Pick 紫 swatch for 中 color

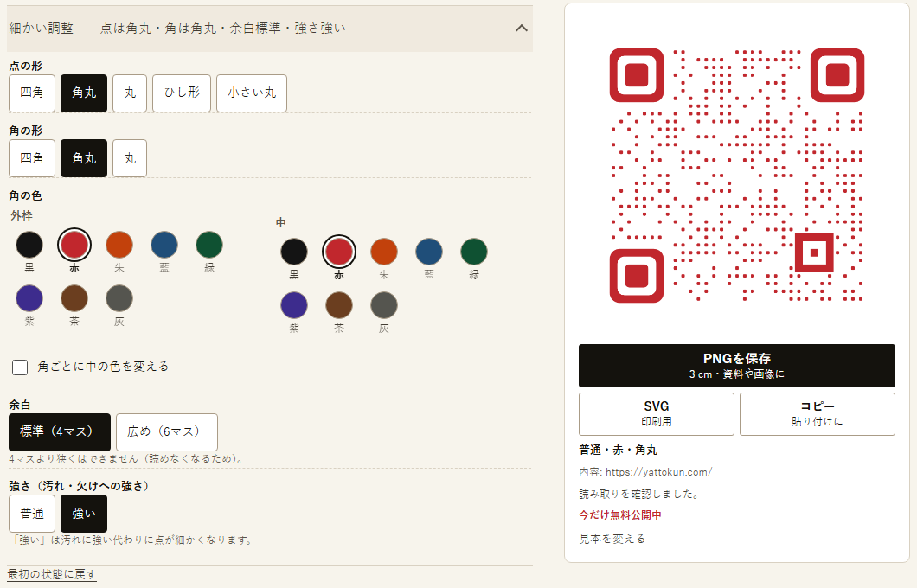(x=294, y=305)
